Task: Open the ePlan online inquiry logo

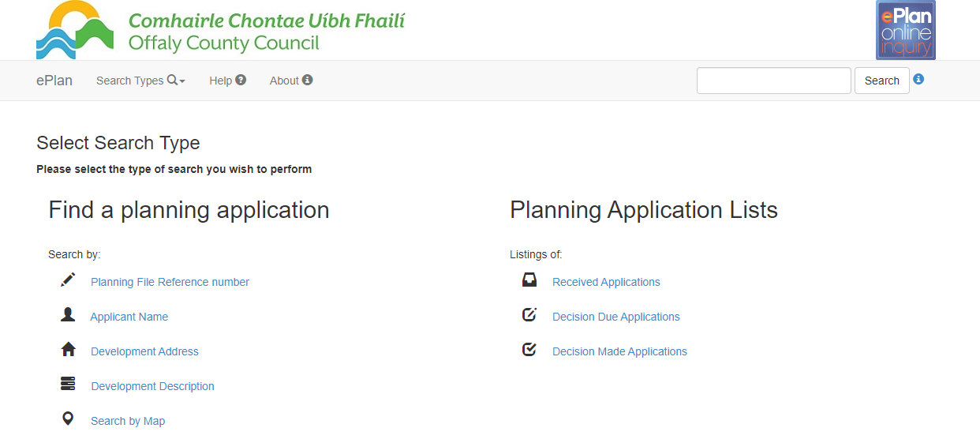Action: click(x=906, y=30)
